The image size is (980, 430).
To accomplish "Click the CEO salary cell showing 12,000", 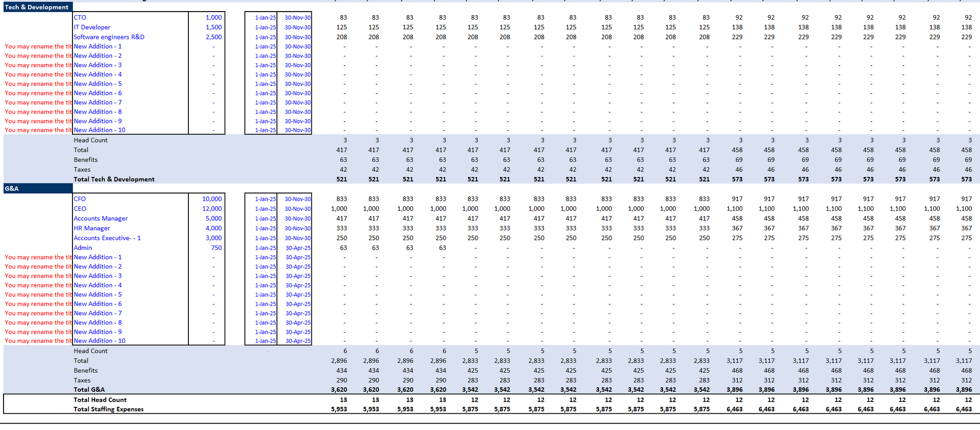I will tap(212, 209).
